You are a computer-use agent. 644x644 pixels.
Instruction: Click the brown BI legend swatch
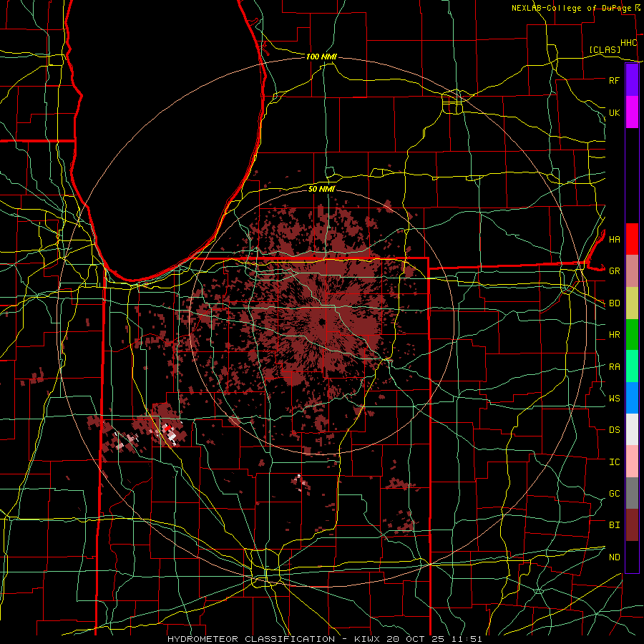click(x=632, y=525)
